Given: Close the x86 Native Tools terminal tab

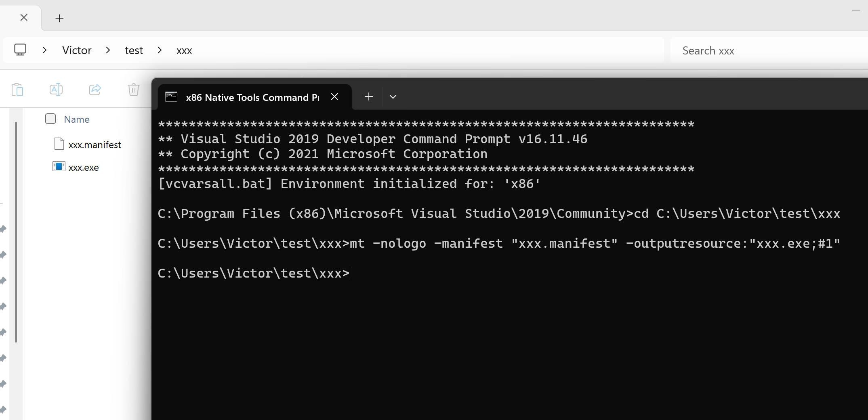Looking at the screenshot, I should (x=334, y=97).
